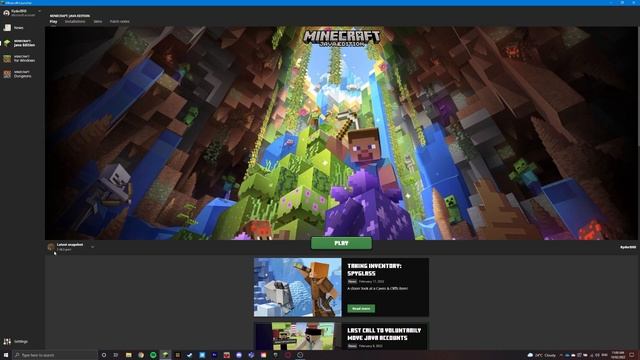
Task: Open Google Chrome from the taskbar
Action: (141, 355)
